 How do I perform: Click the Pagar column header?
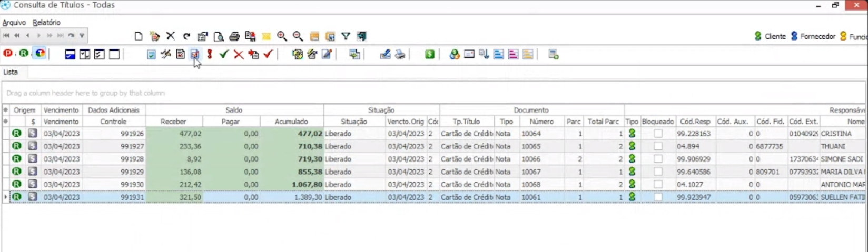231,122
